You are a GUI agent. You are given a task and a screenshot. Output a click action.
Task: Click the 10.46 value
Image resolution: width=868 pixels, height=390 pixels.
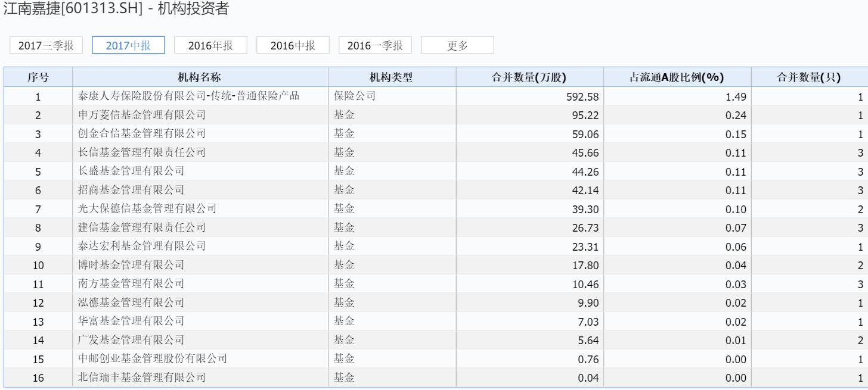click(585, 284)
